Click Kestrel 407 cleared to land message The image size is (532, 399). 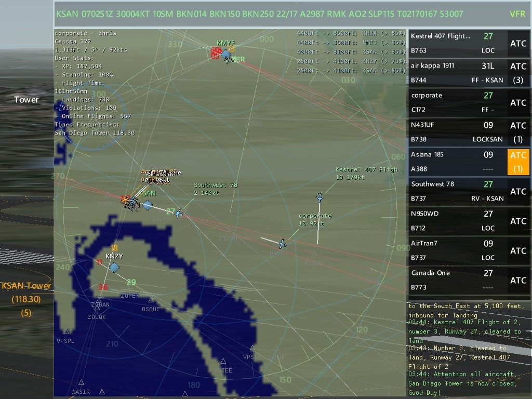click(x=464, y=331)
